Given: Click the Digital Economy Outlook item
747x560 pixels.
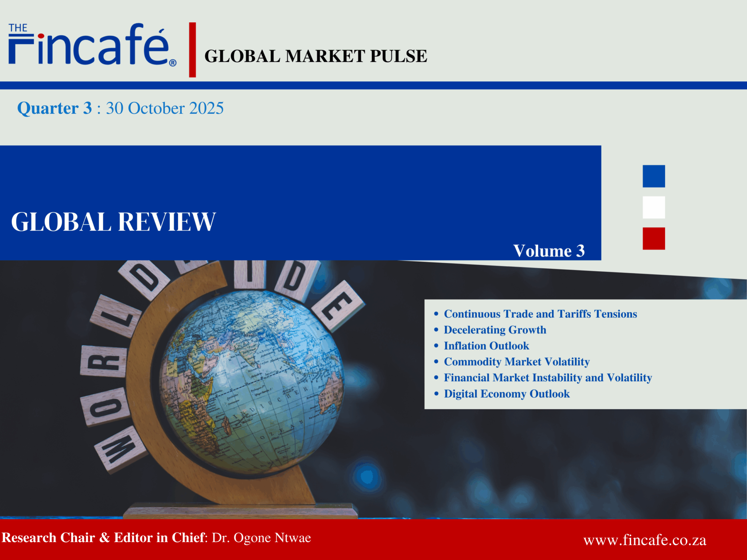Looking at the screenshot, I should 506,394.
